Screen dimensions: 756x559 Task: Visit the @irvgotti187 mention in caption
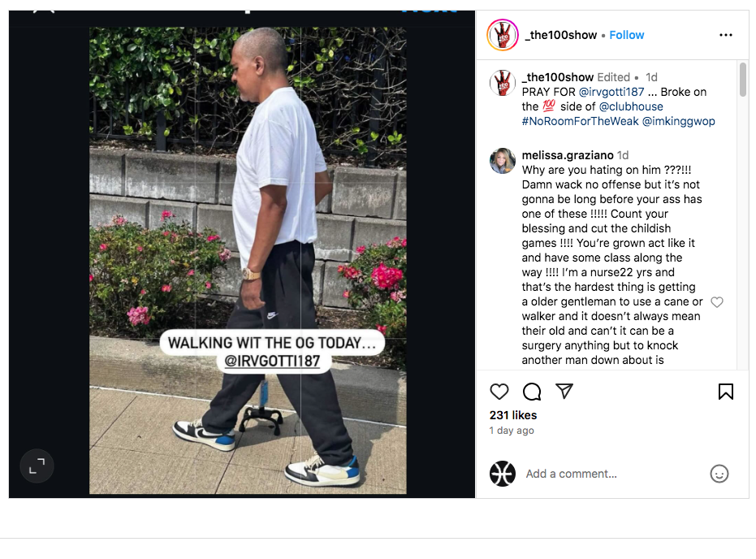(x=611, y=92)
